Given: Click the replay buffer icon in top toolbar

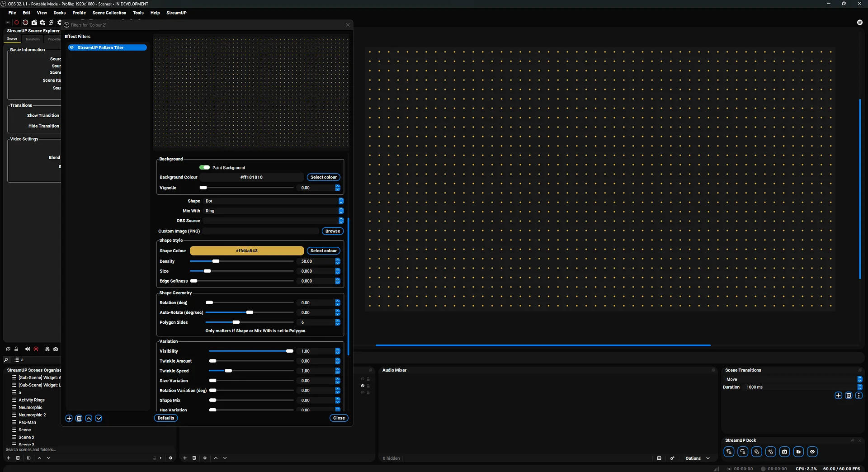Looking at the screenshot, I should [25, 22].
